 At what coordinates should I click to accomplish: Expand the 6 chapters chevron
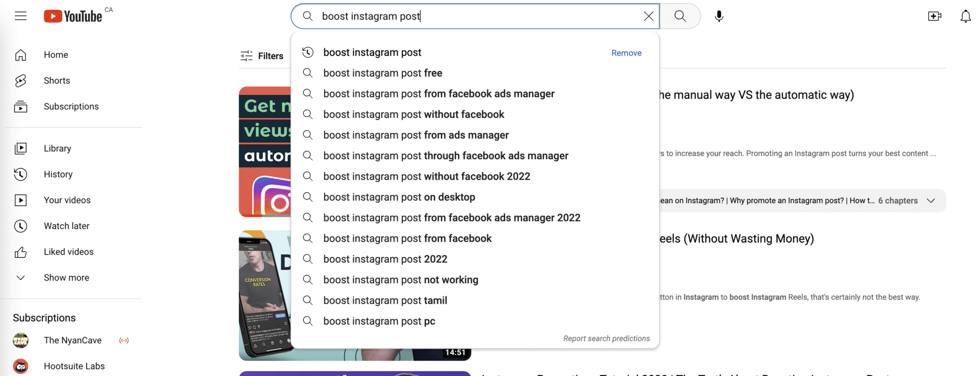[x=931, y=201]
